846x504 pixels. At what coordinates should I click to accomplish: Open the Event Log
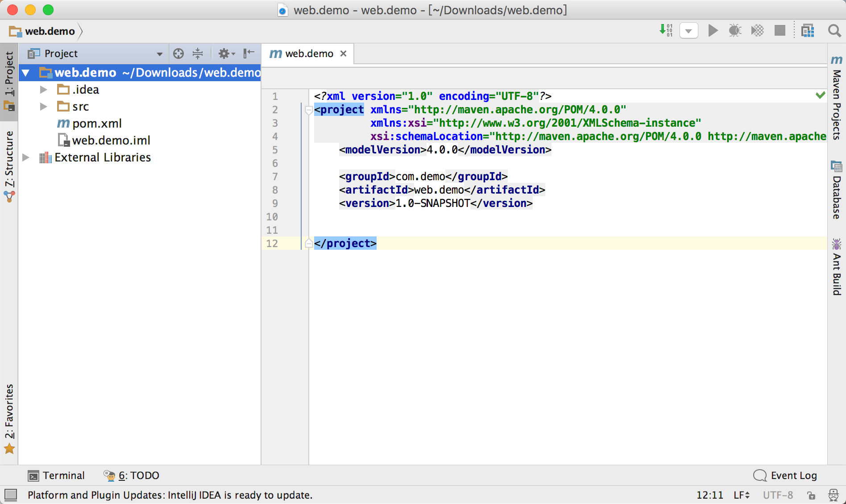[x=785, y=475]
